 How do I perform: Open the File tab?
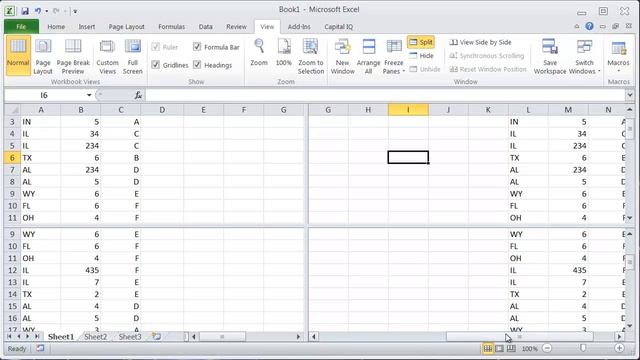pyautogui.click(x=21, y=27)
